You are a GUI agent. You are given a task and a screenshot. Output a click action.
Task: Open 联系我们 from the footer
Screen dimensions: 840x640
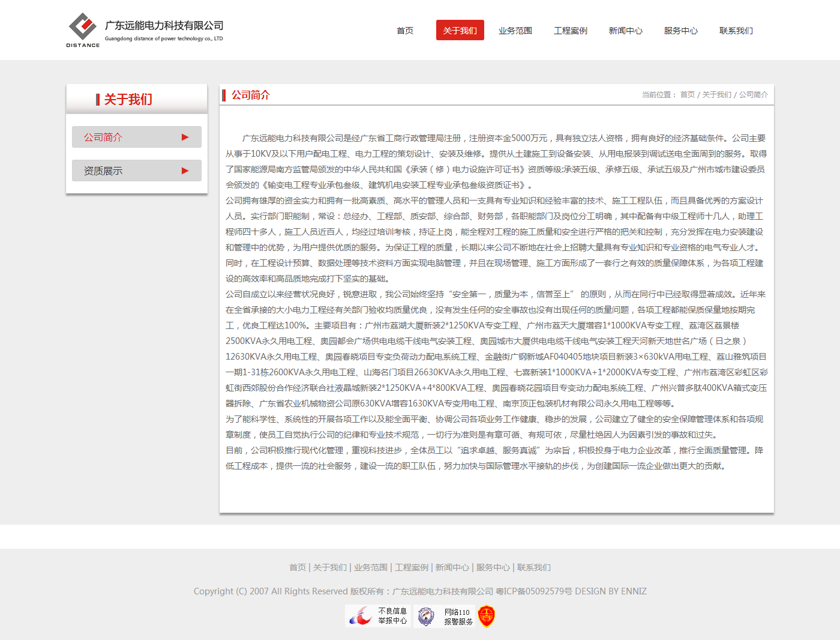pos(534,567)
